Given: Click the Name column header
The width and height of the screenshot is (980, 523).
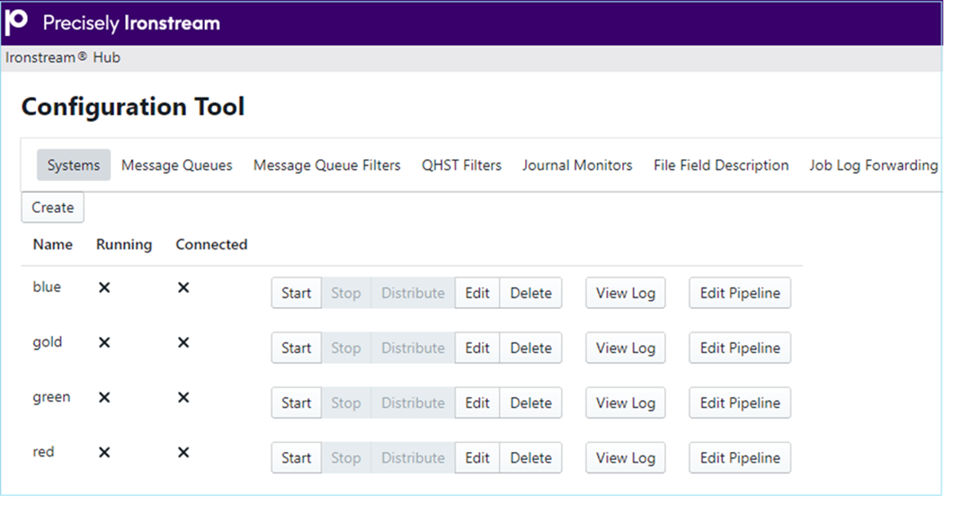Looking at the screenshot, I should click(53, 244).
